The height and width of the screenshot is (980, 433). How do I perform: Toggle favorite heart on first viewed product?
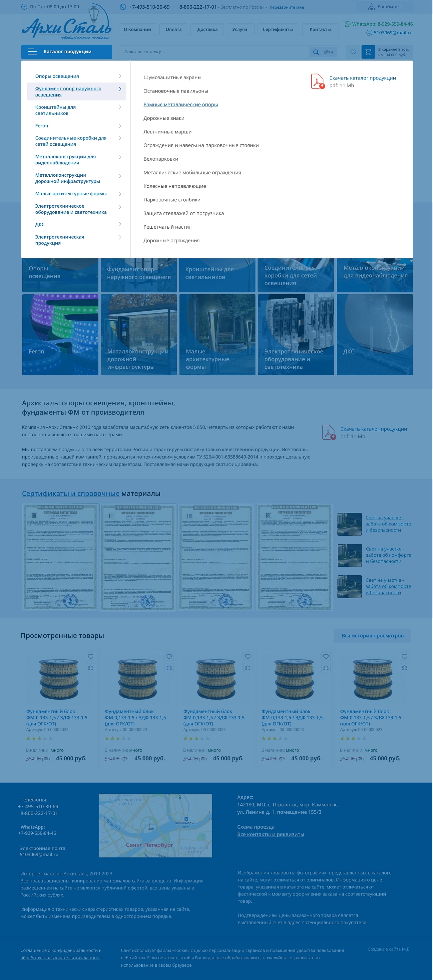pyautogui.click(x=91, y=656)
